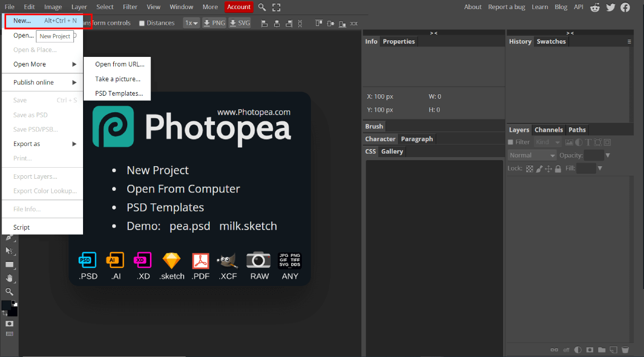Expand the Publish online submenu
Image resolution: width=644 pixels, height=357 pixels.
coord(42,83)
